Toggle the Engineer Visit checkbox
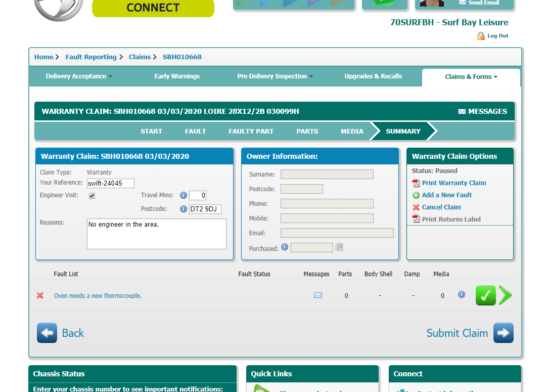Image resolution: width=546 pixels, height=392 pixels. point(92,196)
